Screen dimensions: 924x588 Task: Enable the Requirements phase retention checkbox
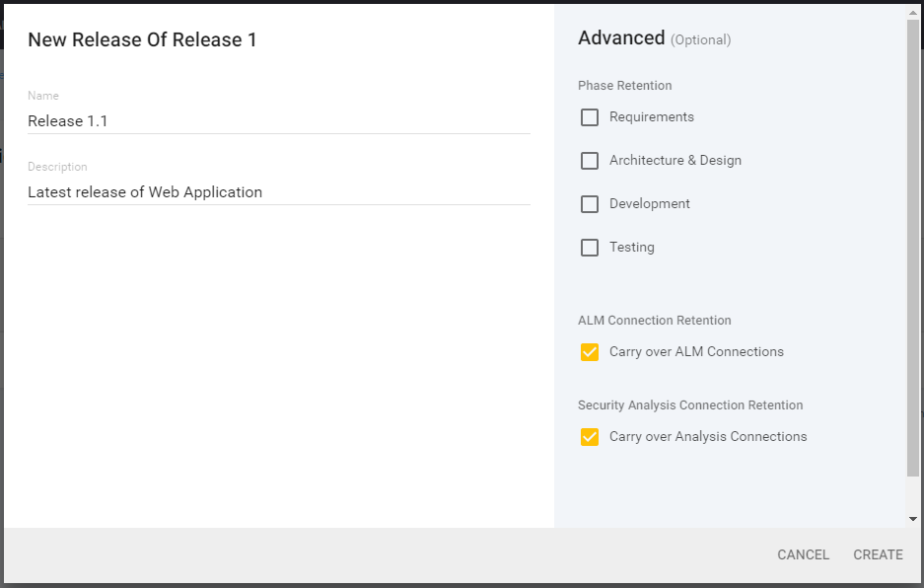(590, 116)
